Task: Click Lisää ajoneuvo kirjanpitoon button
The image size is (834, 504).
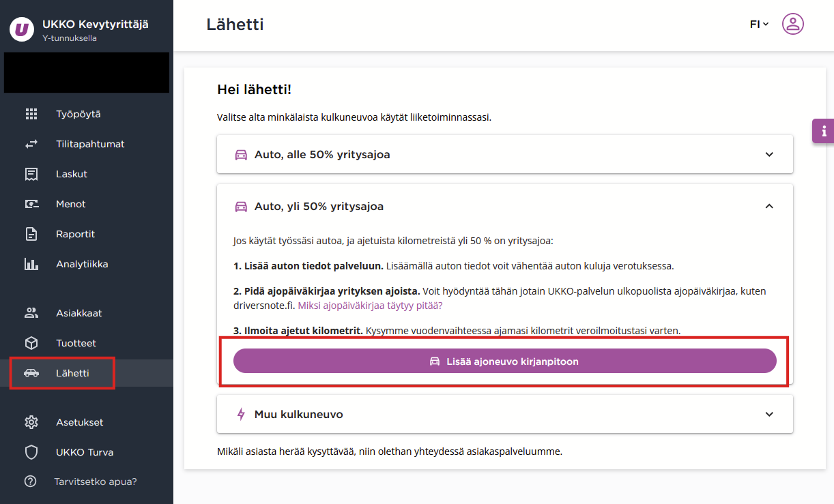Action: coord(505,361)
